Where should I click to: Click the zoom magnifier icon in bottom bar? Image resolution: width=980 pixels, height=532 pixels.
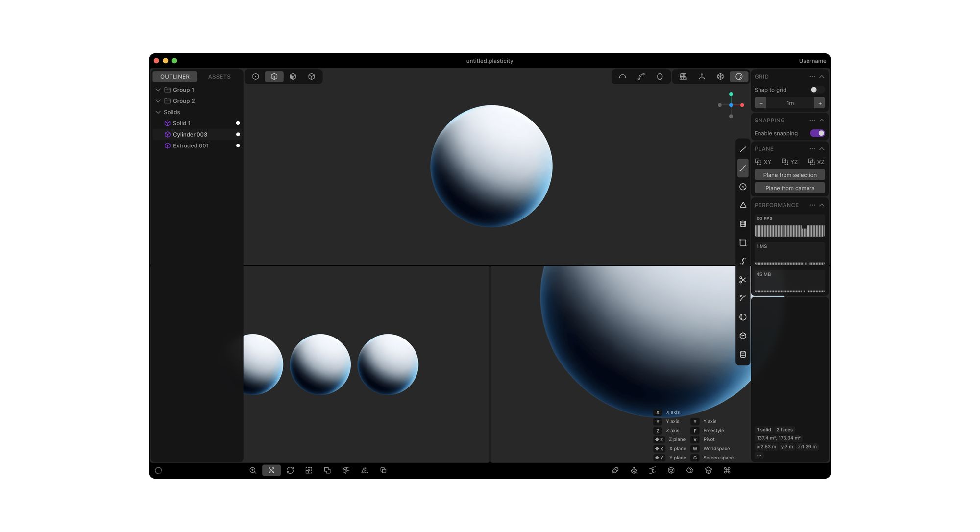(x=253, y=470)
